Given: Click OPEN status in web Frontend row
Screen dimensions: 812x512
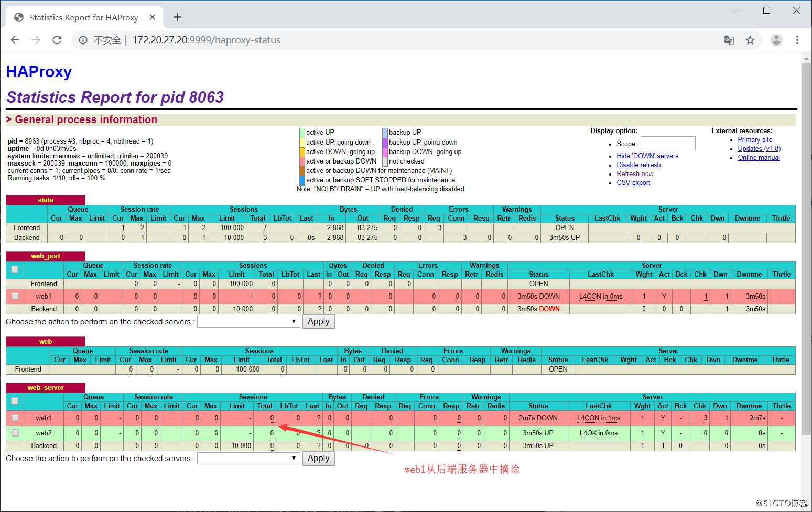Looking at the screenshot, I should (558, 369).
